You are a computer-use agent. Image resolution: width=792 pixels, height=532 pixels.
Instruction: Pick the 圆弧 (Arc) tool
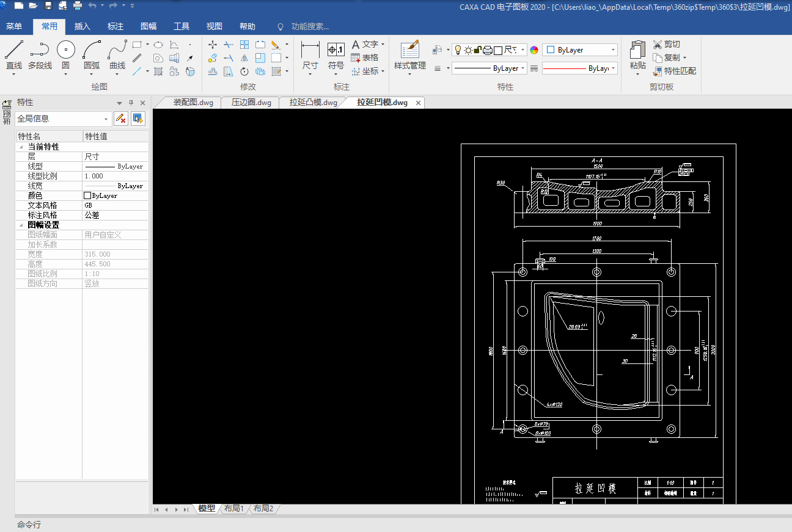[x=92, y=50]
